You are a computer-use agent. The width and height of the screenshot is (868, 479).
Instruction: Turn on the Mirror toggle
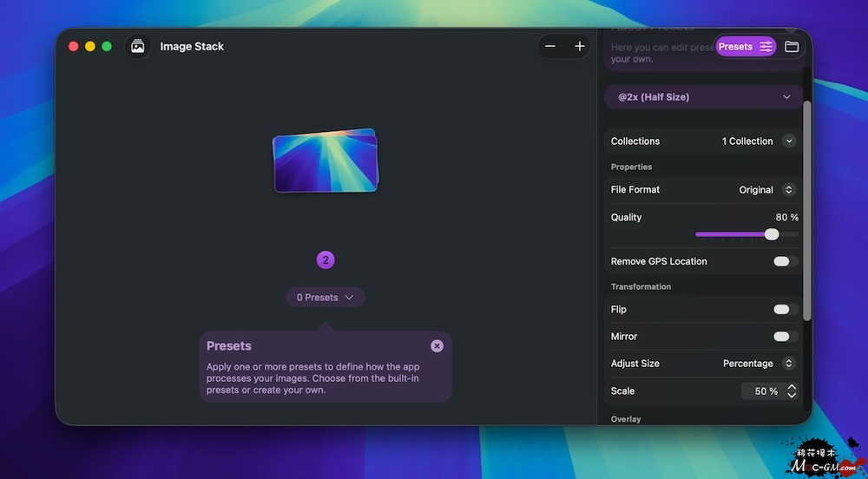click(785, 336)
